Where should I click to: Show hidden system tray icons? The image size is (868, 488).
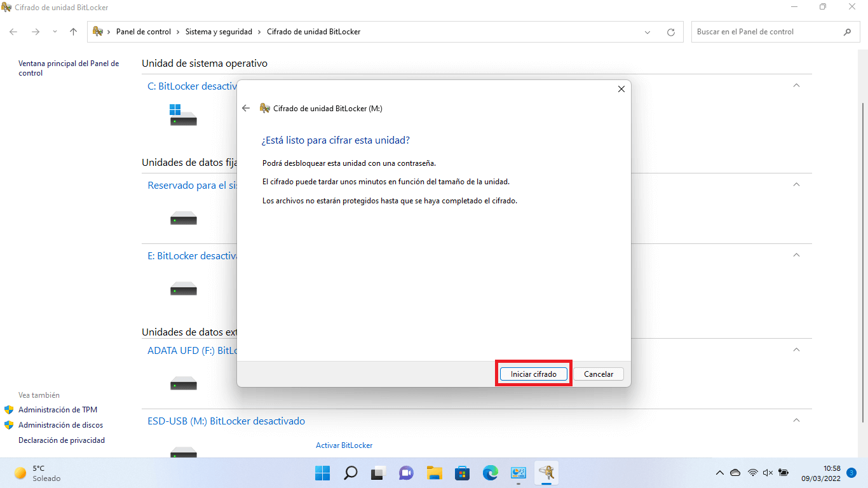[x=720, y=473]
